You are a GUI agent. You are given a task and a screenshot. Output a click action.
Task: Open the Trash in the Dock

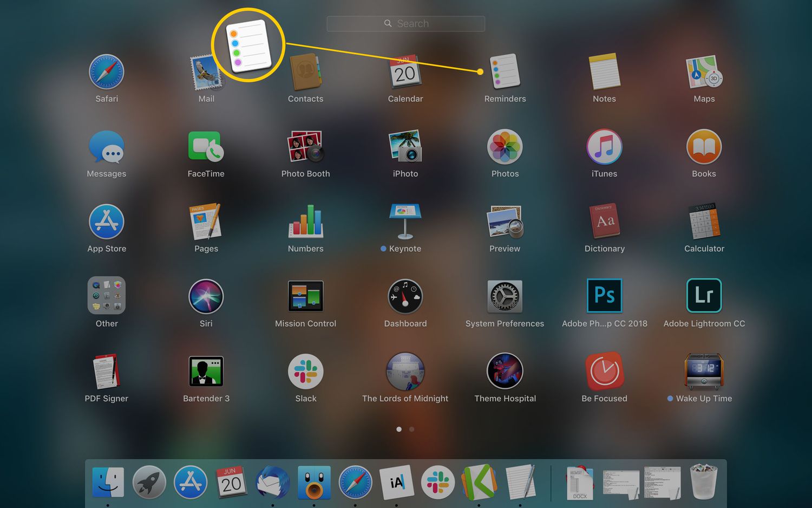point(704,481)
